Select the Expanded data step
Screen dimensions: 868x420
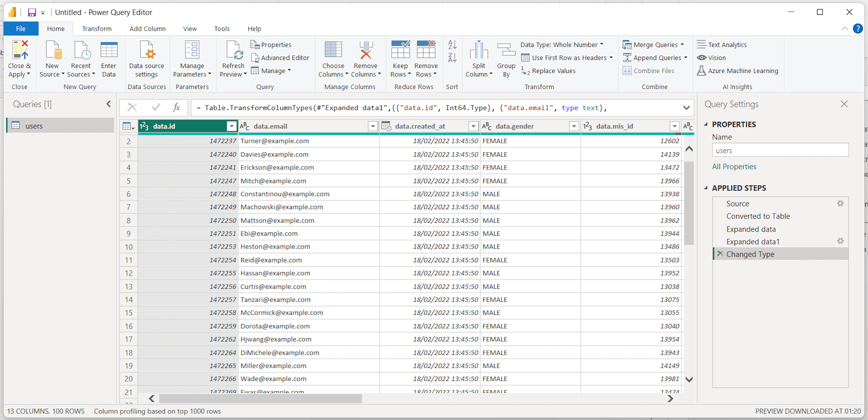(x=751, y=229)
